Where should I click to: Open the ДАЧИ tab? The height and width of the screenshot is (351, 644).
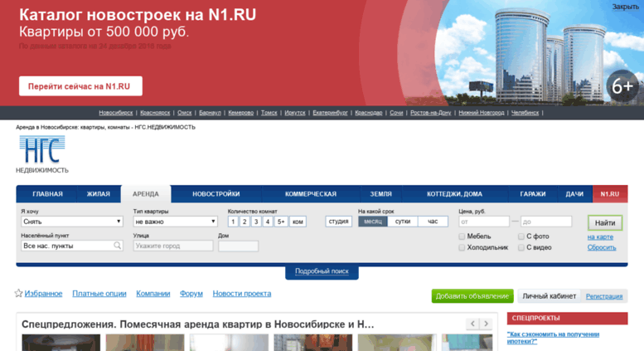coord(574,194)
